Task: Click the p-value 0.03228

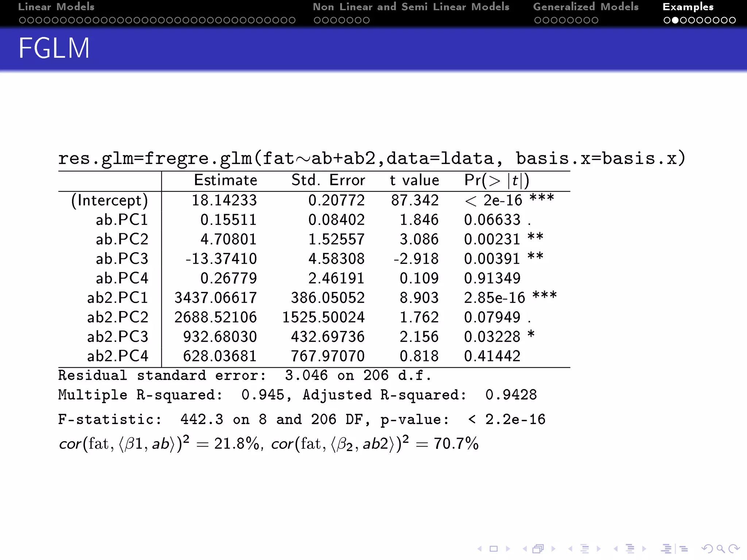Action: click(492, 337)
